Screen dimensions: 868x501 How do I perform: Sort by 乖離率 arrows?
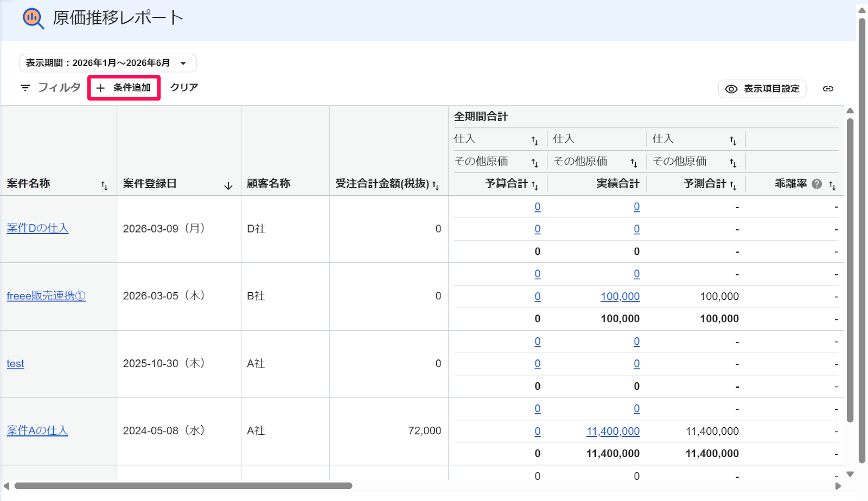click(832, 185)
